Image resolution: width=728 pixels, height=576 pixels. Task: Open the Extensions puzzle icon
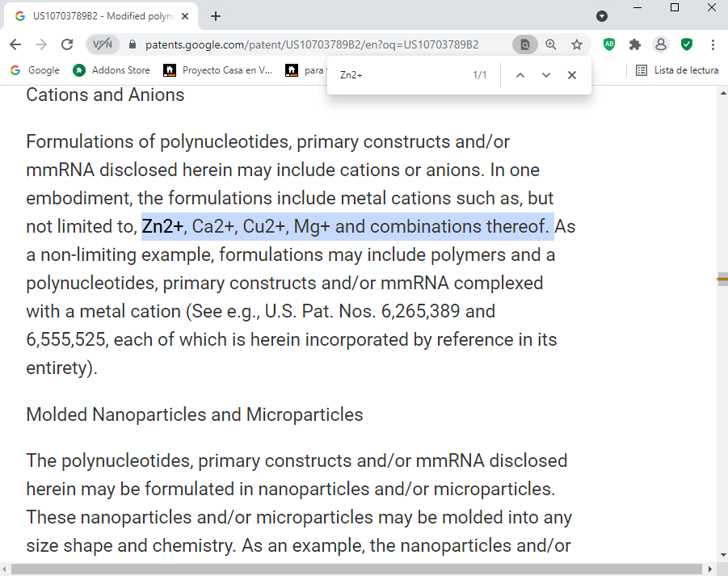pos(635,44)
